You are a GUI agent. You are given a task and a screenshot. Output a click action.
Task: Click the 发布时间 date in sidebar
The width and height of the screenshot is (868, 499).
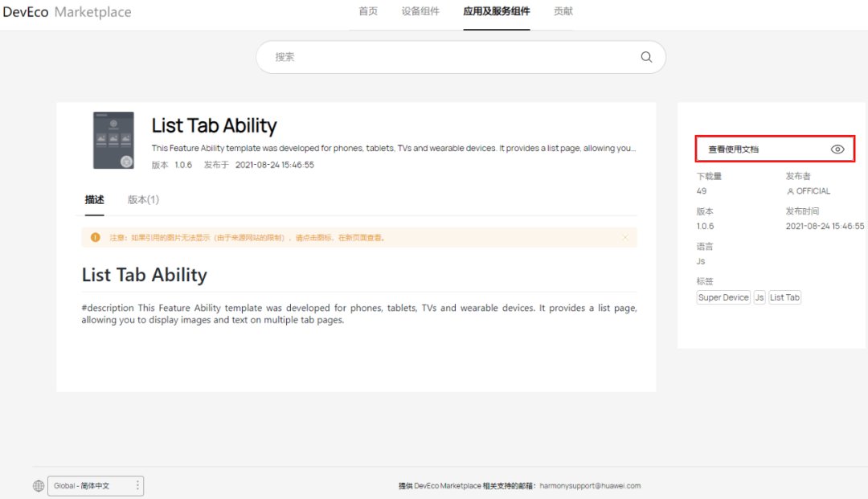[x=825, y=227]
